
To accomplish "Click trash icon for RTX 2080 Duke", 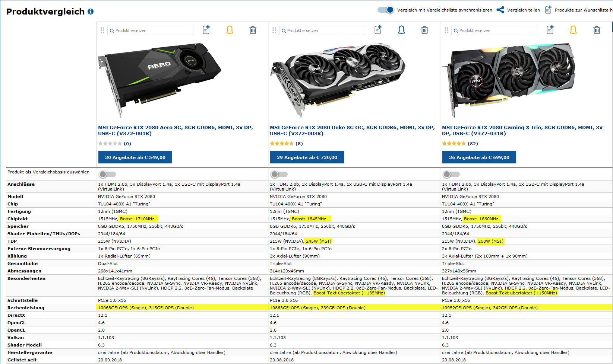I will tap(424, 30).
